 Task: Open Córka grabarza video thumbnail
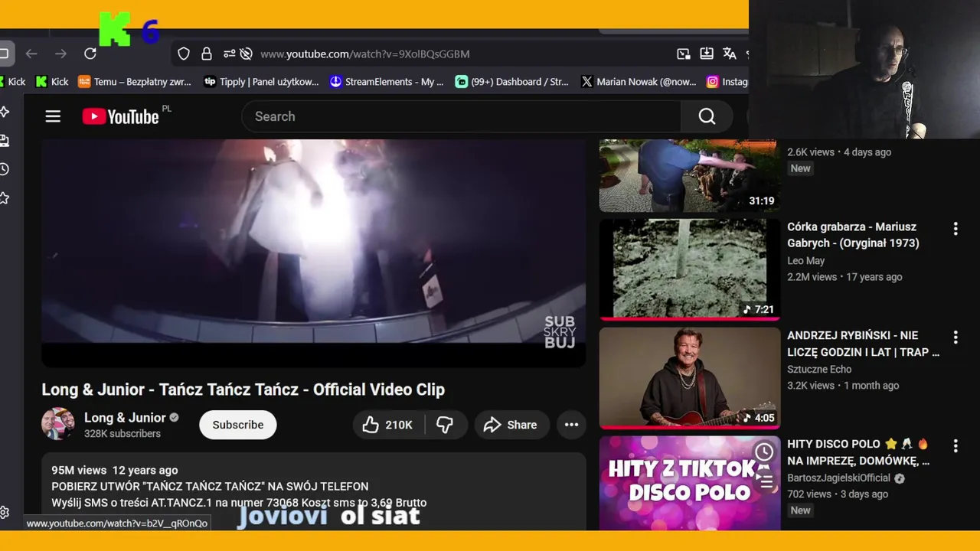(689, 269)
